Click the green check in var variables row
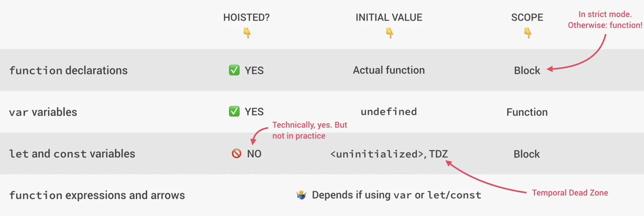 (234, 112)
